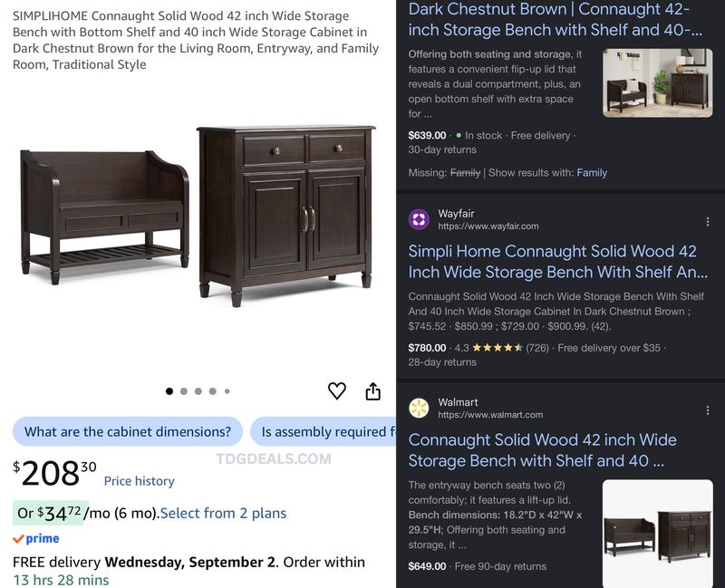Show results with Family link

click(592, 173)
